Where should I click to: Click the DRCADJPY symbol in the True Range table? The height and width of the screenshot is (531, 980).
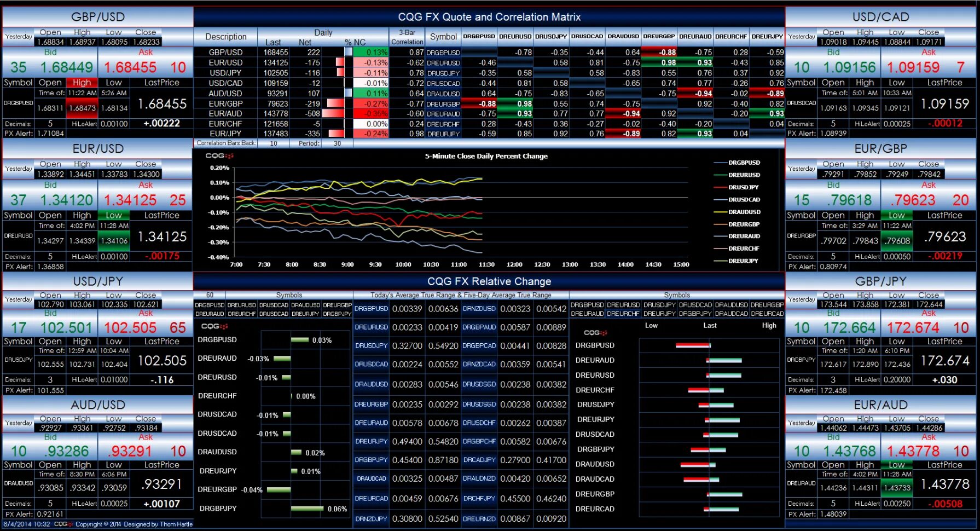479,460
